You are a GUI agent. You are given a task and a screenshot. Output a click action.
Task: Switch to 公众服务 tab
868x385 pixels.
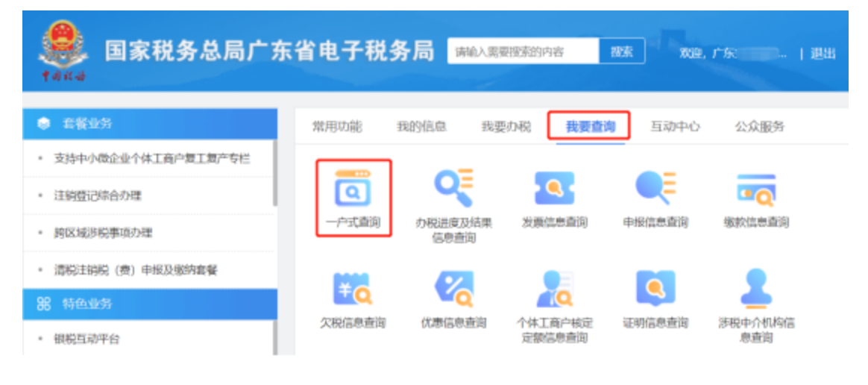[x=759, y=127]
